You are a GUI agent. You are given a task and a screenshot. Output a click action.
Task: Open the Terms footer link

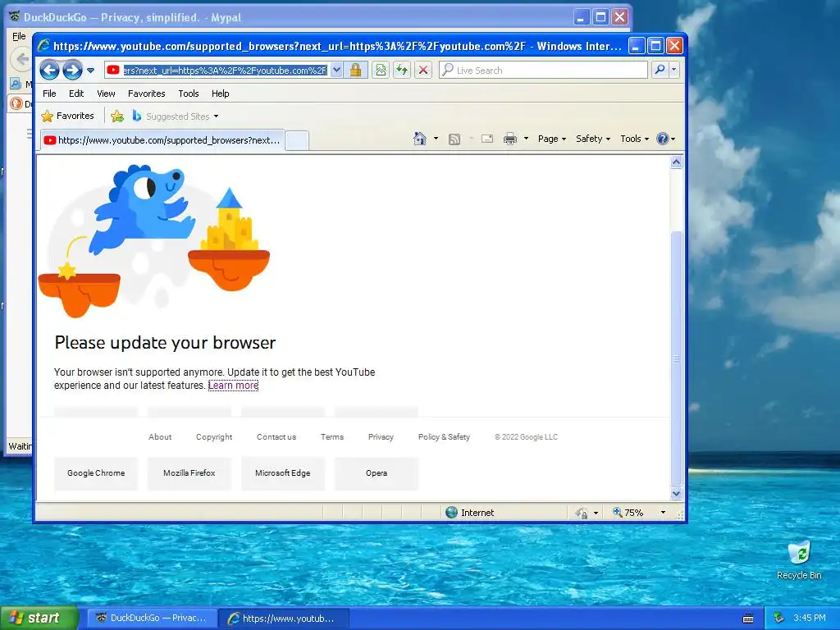(x=332, y=436)
